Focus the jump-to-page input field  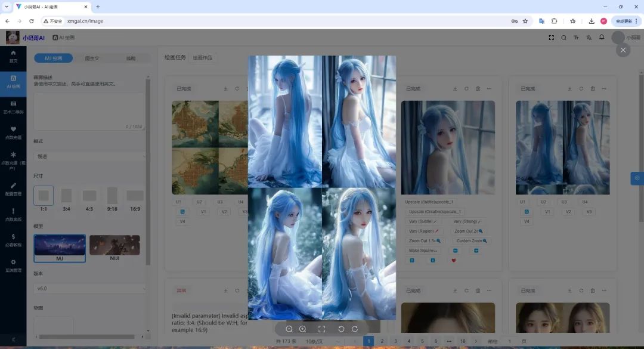(510, 341)
